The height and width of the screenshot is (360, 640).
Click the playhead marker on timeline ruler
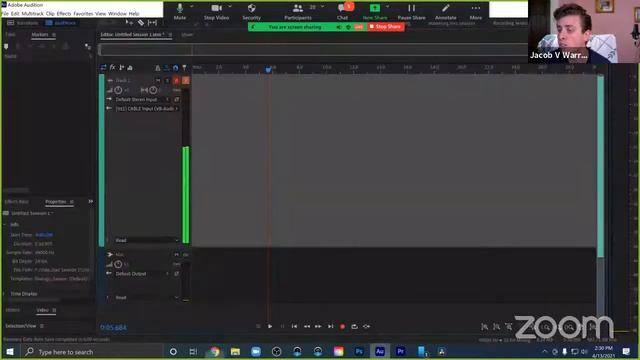coord(268,70)
